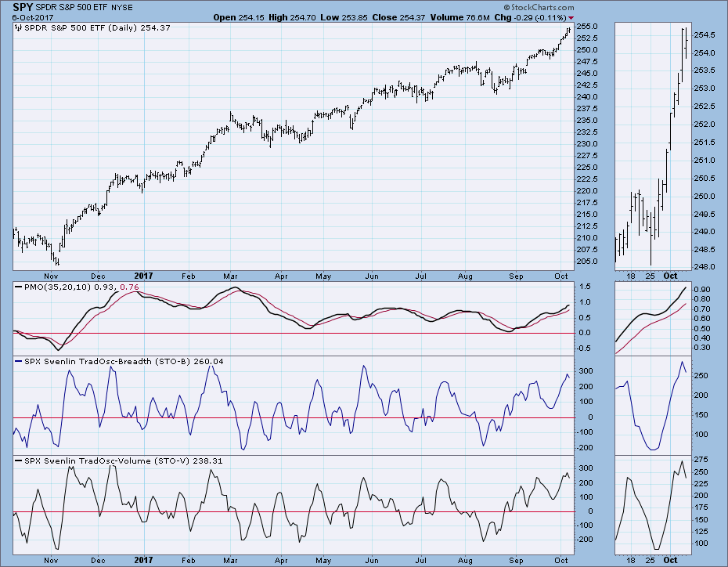The image size is (728, 567).
Task: Click the Chg -0.29 (-0.11%) value
Action: pyautogui.click(x=530, y=18)
